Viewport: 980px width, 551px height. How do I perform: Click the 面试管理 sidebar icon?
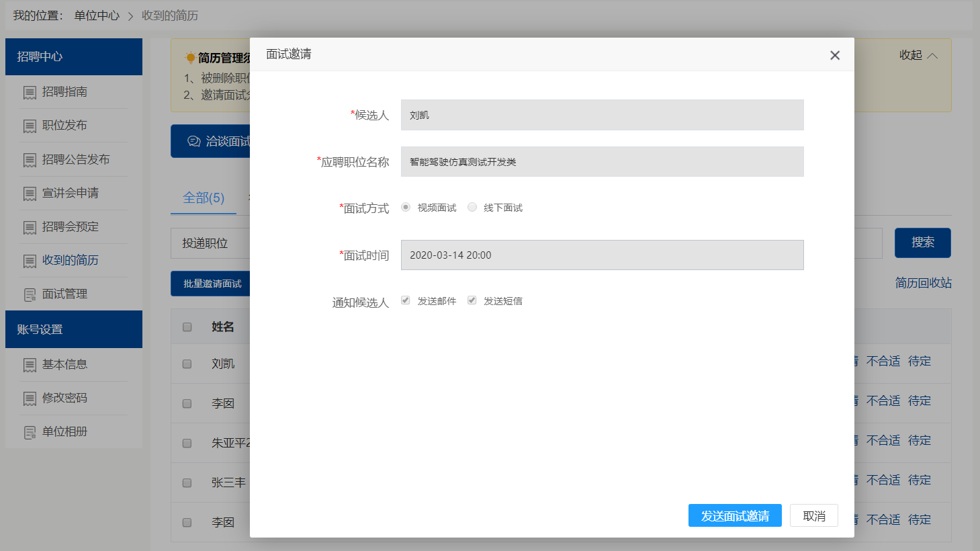[30, 294]
